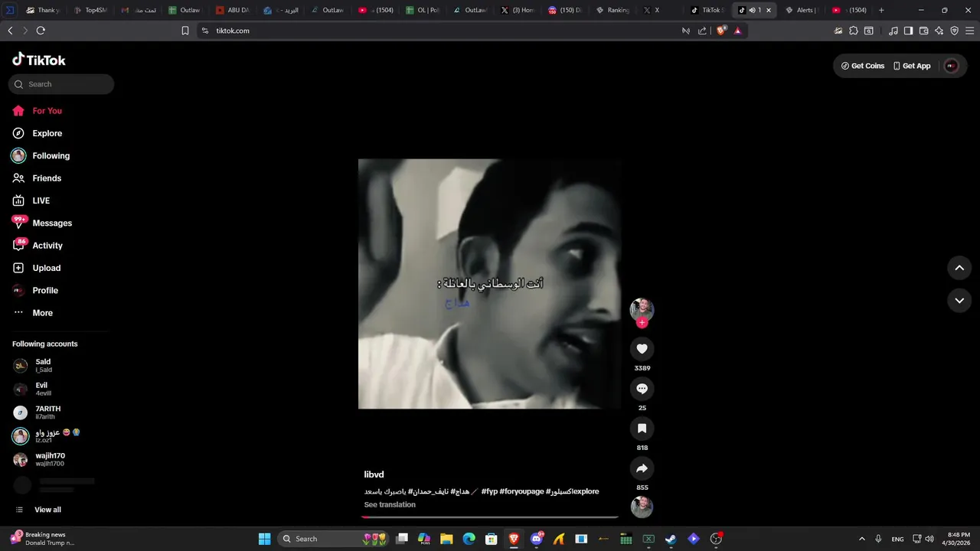The height and width of the screenshot is (551, 980).
Task: Open the top-right profile avatar
Action: pyautogui.click(x=952, y=66)
